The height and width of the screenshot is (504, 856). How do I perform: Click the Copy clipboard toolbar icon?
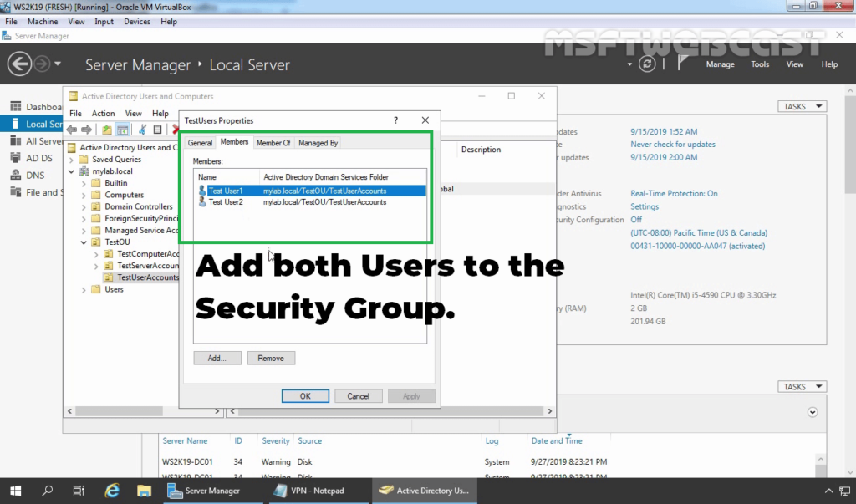click(x=157, y=130)
